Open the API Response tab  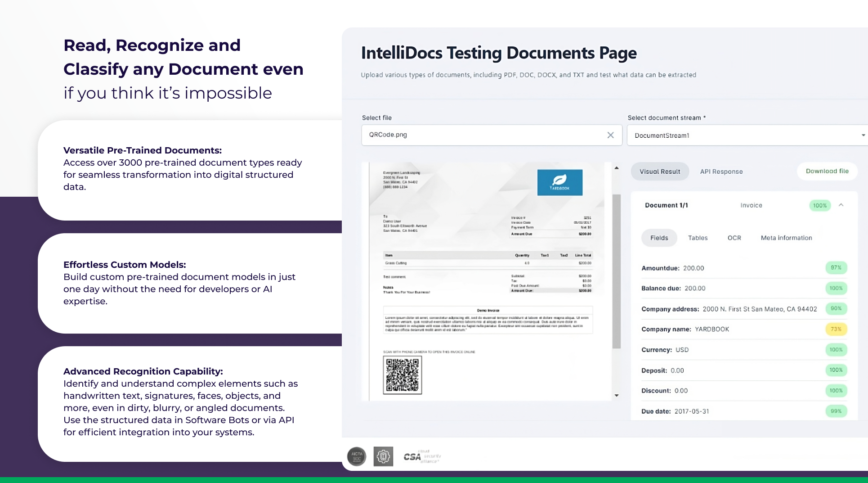721,172
